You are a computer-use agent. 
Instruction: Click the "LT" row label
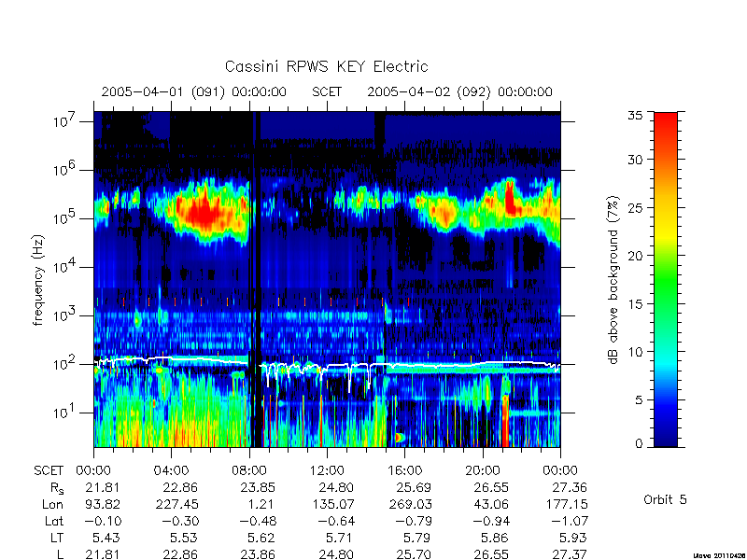57,538
